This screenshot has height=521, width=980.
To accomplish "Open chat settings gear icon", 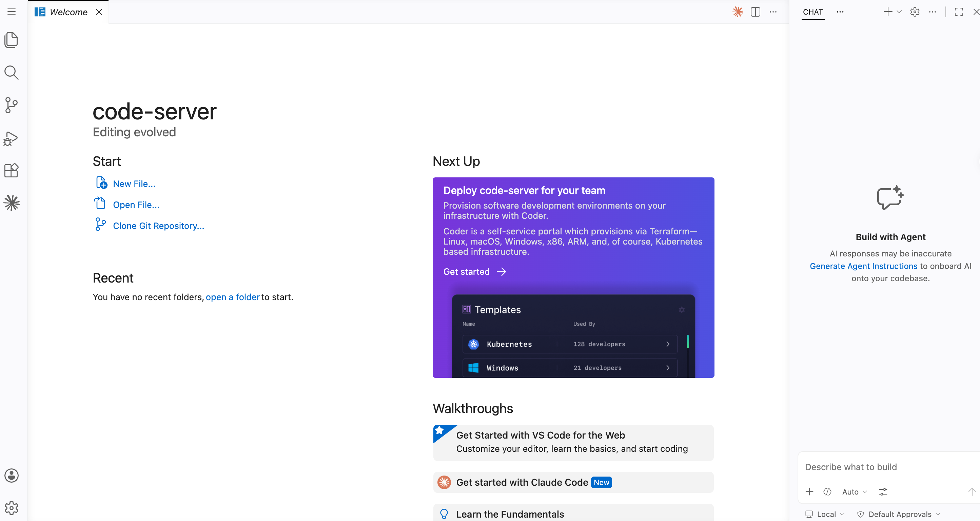I will [915, 12].
